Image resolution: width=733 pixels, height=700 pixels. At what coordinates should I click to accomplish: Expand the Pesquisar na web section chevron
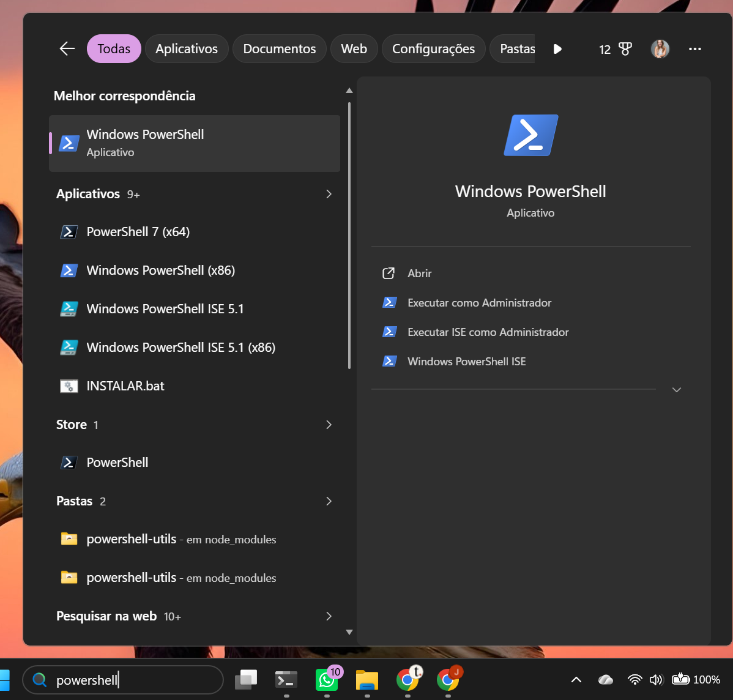coord(329,616)
